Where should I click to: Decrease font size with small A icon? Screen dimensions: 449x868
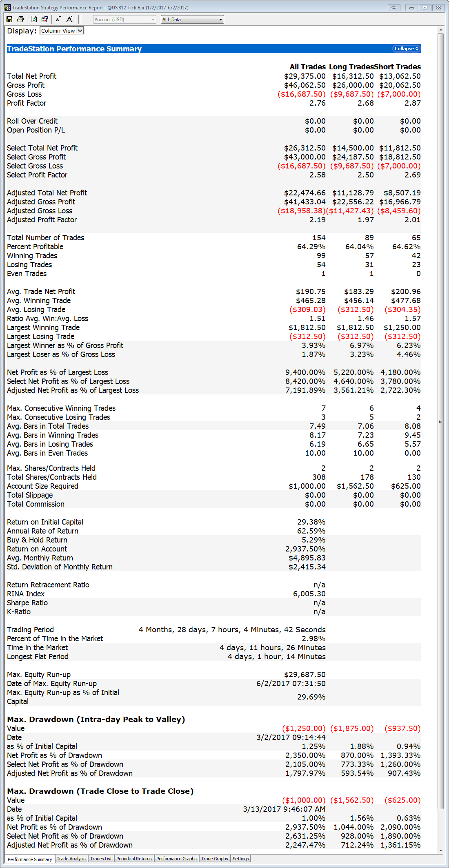click(x=58, y=19)
